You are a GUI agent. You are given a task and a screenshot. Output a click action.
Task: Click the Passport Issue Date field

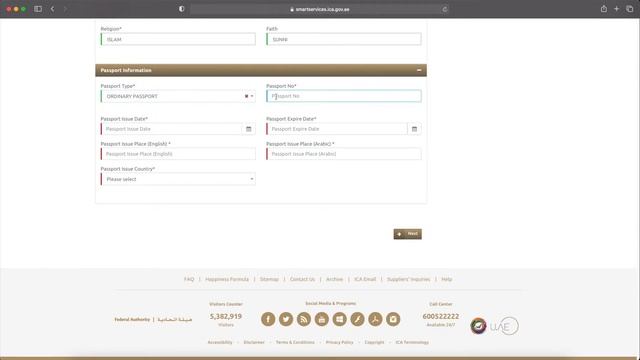[171, 129]
